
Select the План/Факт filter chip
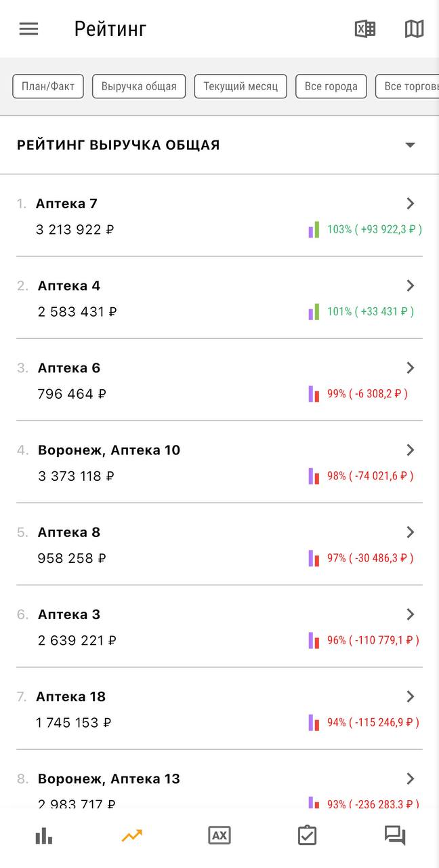pos(48,86)
